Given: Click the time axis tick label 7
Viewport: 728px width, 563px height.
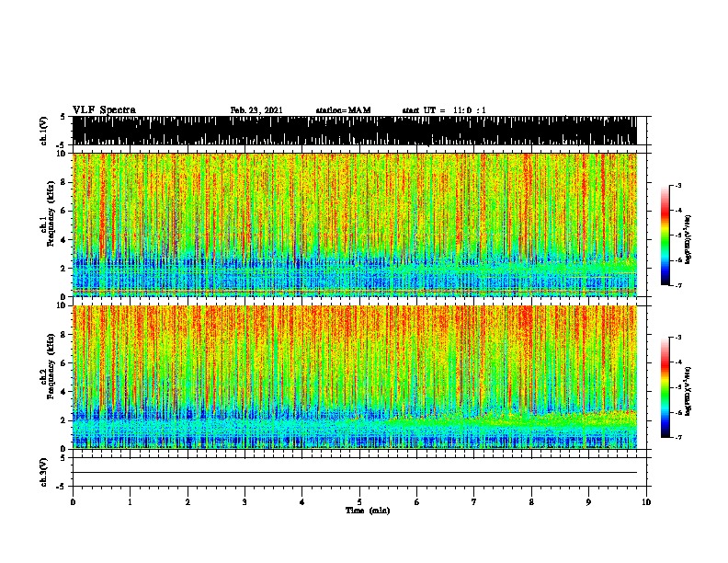Looking at the screenshot, I should (x=474, y=502).
